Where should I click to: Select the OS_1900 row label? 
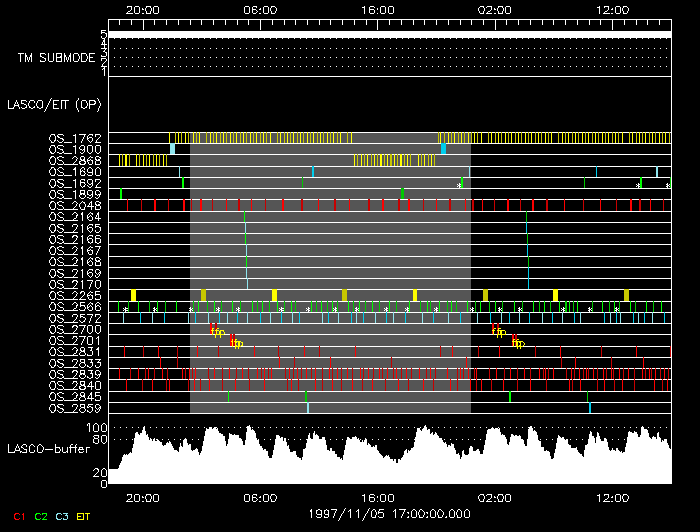tap(75, 150)
